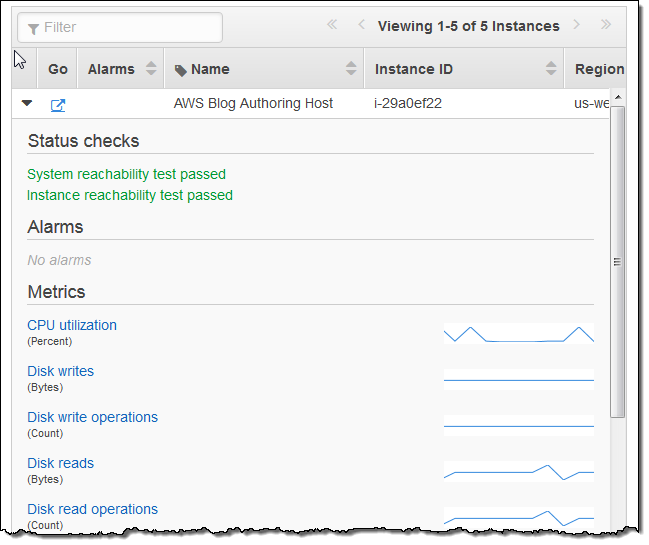Viewport: 649px width, 545px height.
Task: Click the vertical scrollbar handle
Action: click(617, 261)
